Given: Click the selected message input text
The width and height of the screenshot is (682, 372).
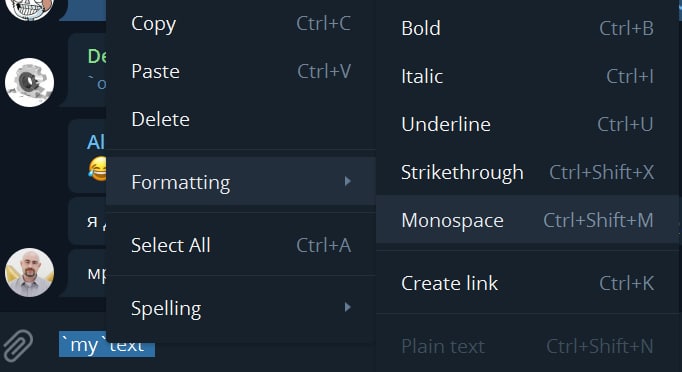Looking at the screenshot, I should pyautogui.click(x=107, y=345).
